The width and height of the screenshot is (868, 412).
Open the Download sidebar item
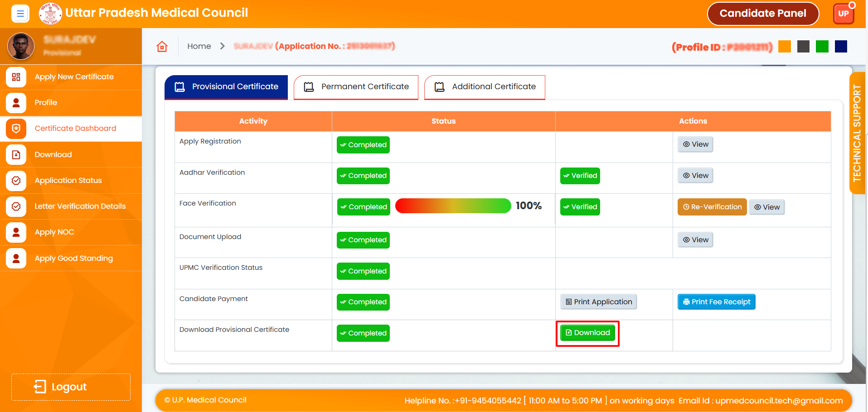[x=53, y=155]
